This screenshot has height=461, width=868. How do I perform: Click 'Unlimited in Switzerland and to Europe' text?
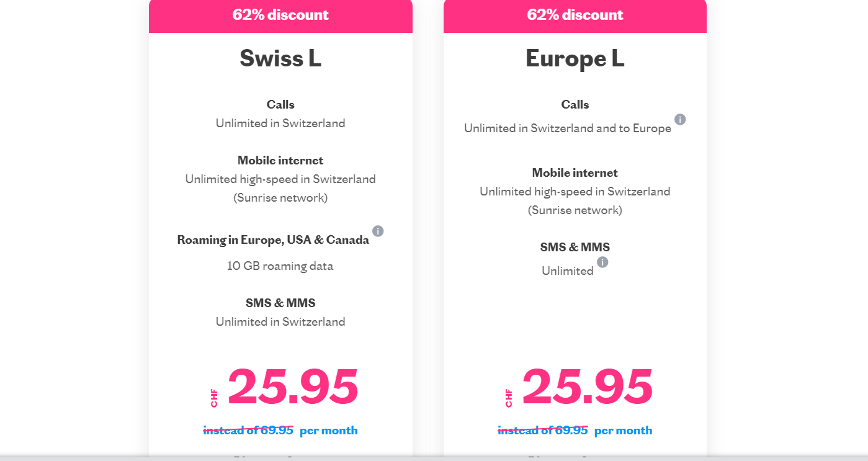coord(568,128)
